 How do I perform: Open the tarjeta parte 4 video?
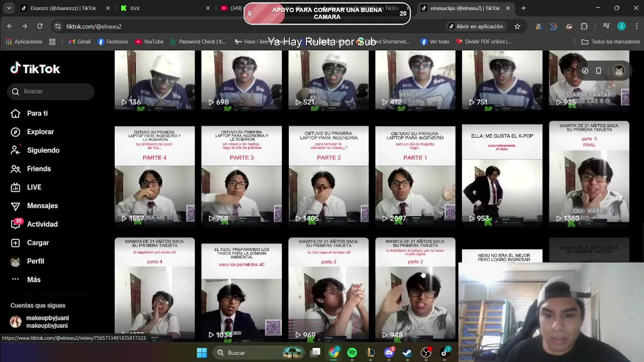click(x=154, y=290)
